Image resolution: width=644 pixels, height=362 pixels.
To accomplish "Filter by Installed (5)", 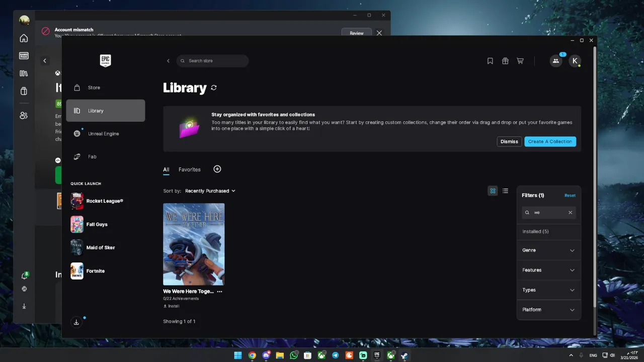I will (536, 232).
